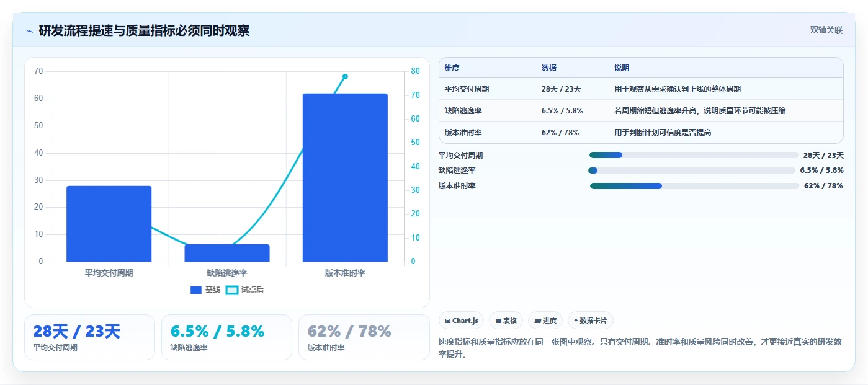Click the 缺陷逃逸率 x-axis label
The height and width of the screenshot is (385, 868).
tap(227, 273)
